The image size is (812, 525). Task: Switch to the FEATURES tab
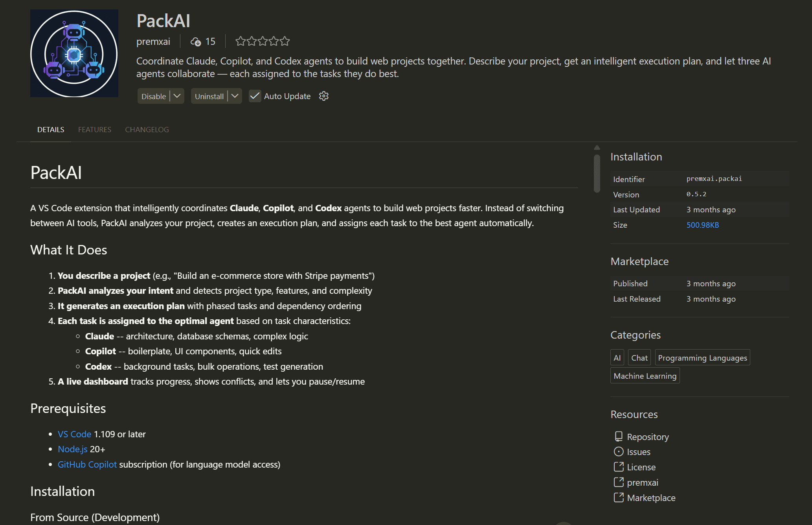[x=95, y=129]
